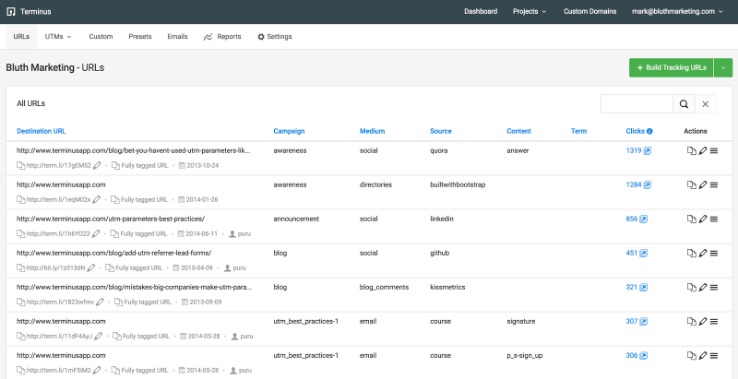Sort by Clicks column

[635, 131]
